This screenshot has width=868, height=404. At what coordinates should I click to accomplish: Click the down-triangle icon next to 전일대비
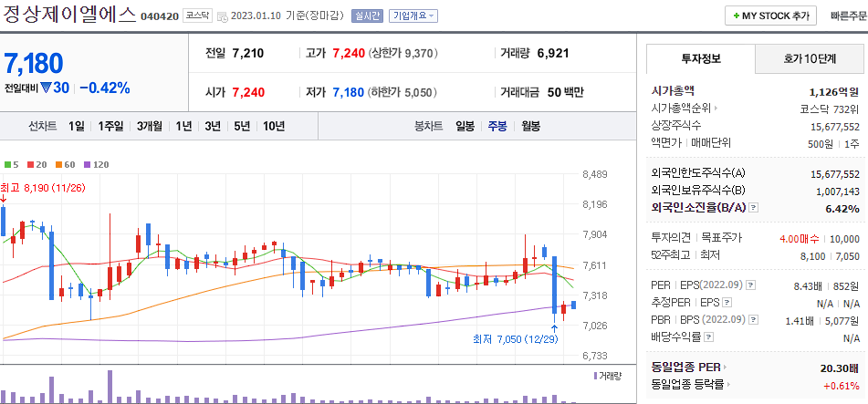point(46,88)
